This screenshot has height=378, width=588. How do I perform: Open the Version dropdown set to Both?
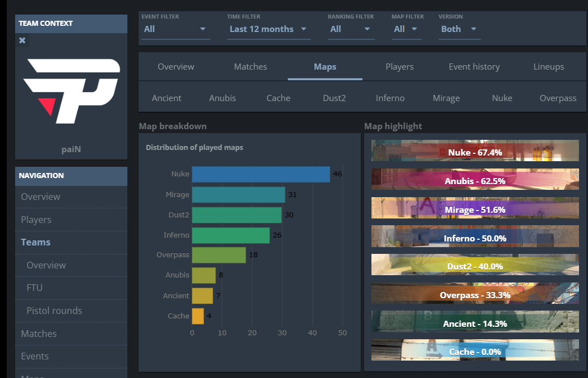[x=460, y=29]
